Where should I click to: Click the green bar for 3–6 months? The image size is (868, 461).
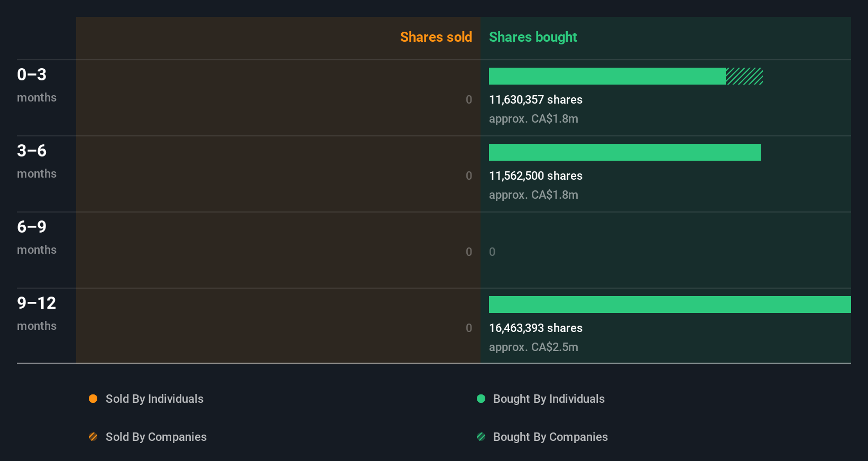[625, 152]
